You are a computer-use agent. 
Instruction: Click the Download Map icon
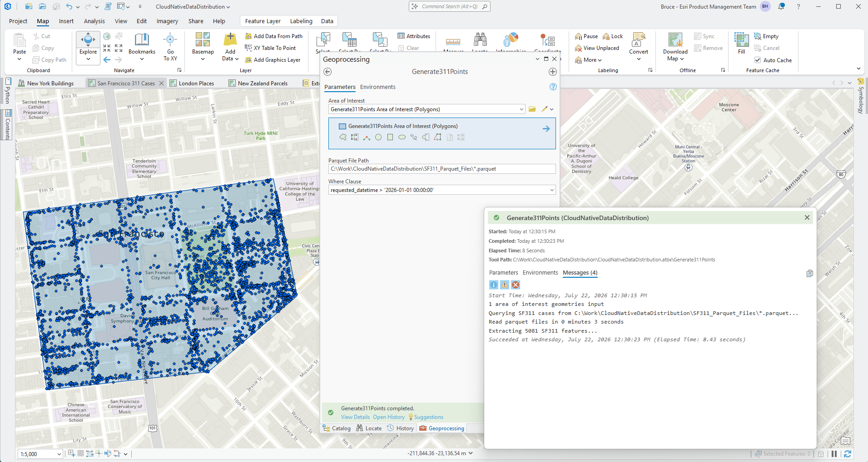click(x=675, y=40)
